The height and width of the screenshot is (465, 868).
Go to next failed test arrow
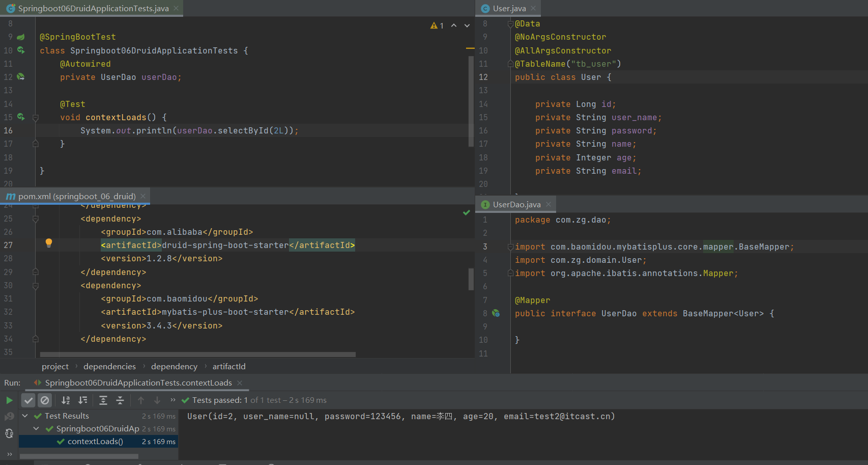pyautogui.click(x=157, y=400)
